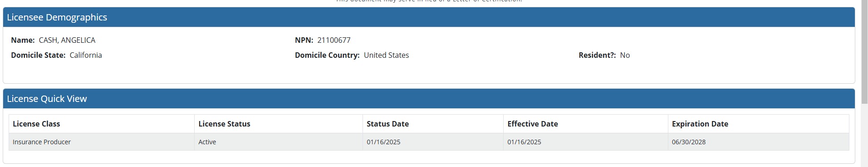Screen dimensions: 868x167
Task: Click the 01/16/2025 status date cell
Action: pos(433,142)
